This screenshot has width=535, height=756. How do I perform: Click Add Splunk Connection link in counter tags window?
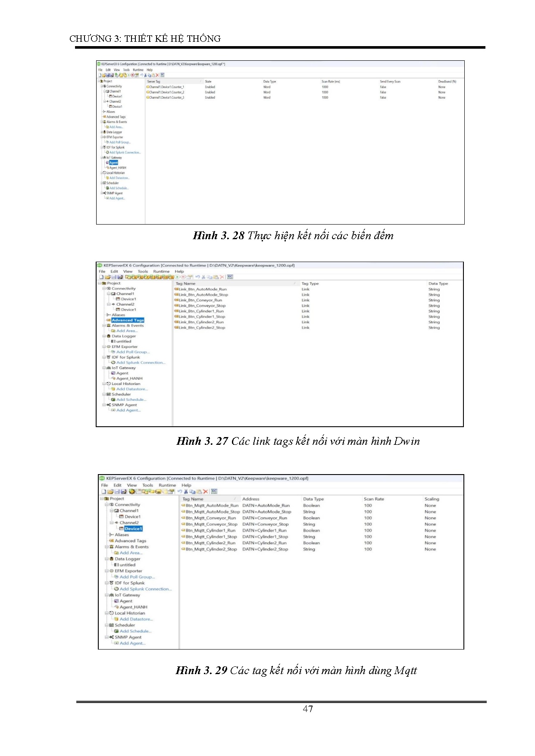tap(125, 153)
